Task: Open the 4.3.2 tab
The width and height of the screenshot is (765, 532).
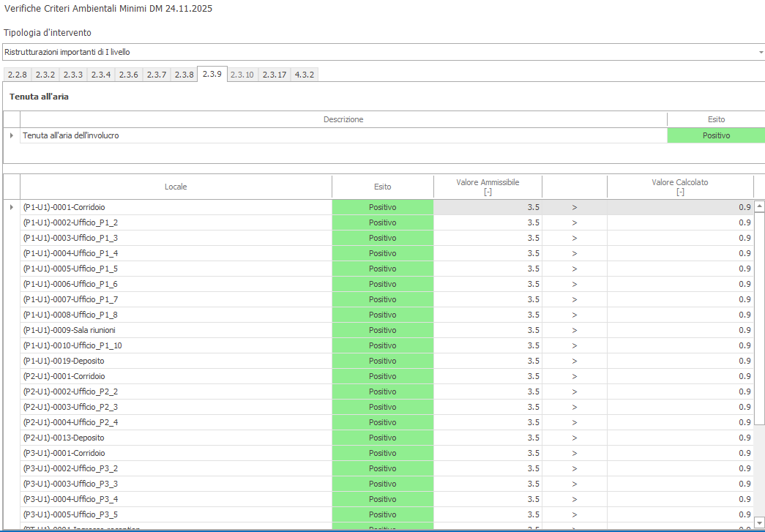Action: tap(304, 75)
